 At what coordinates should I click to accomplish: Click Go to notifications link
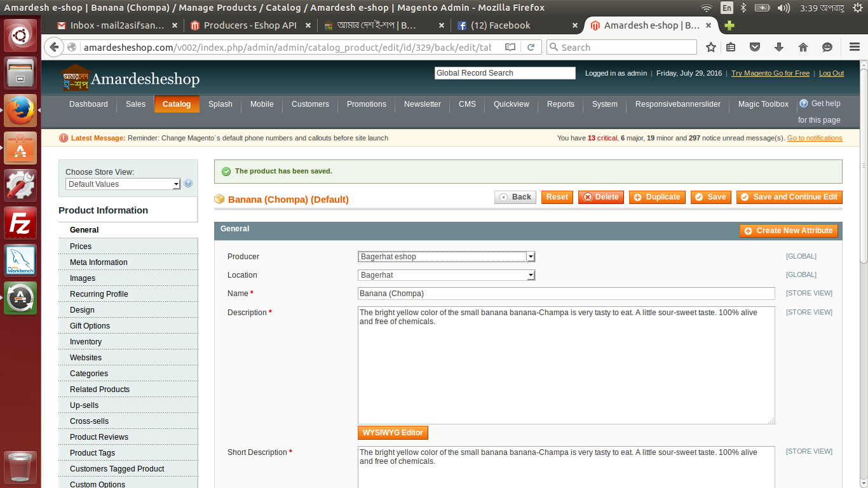point(815,138)
